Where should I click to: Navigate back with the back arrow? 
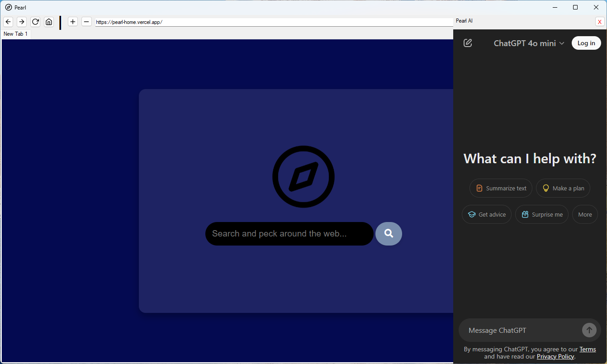point(8,21)
